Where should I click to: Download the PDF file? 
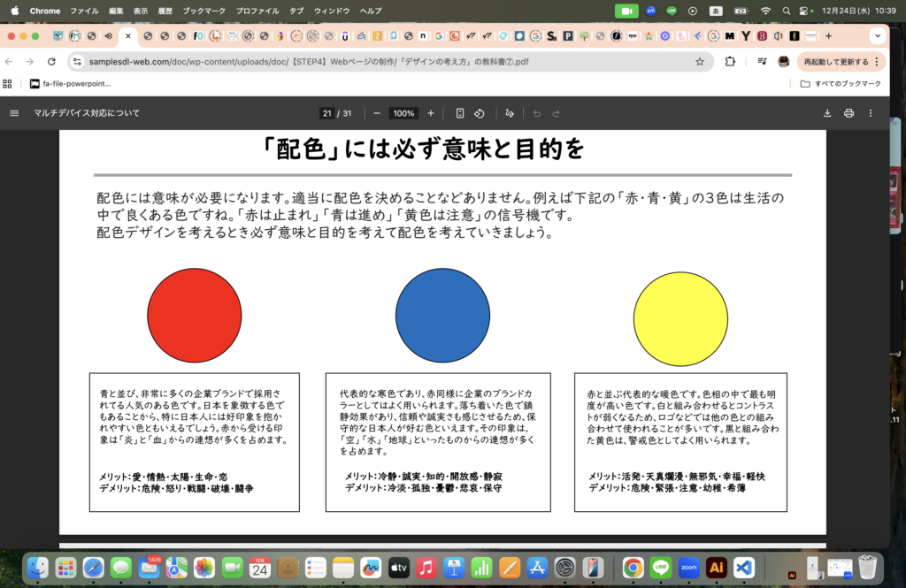coord(827,113)
